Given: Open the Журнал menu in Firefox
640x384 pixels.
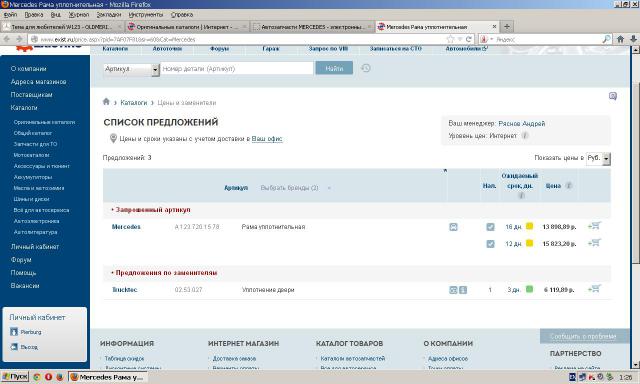Looking at the screenshot, I should [79, 14].
